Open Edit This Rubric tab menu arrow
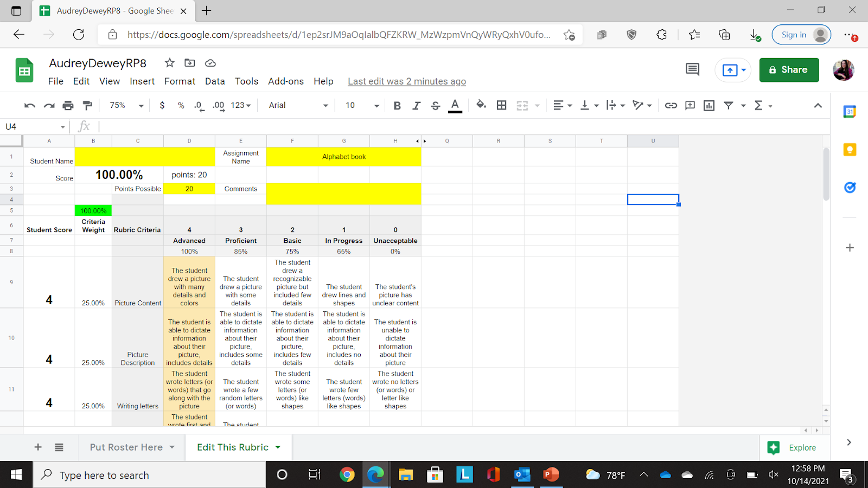 click(x=278, y=447)
